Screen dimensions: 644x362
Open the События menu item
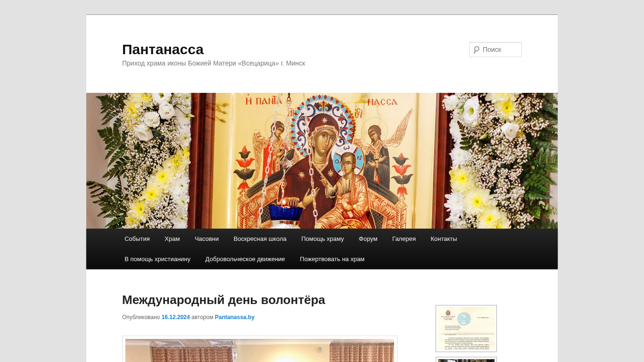pos(137,239)
